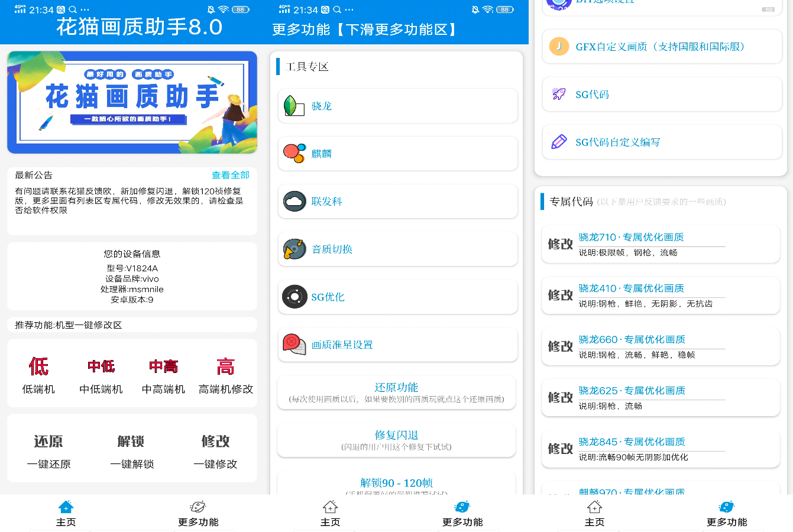Tap the 中低端机 label
The image size is (793, 532).
[x=101, y=390]
